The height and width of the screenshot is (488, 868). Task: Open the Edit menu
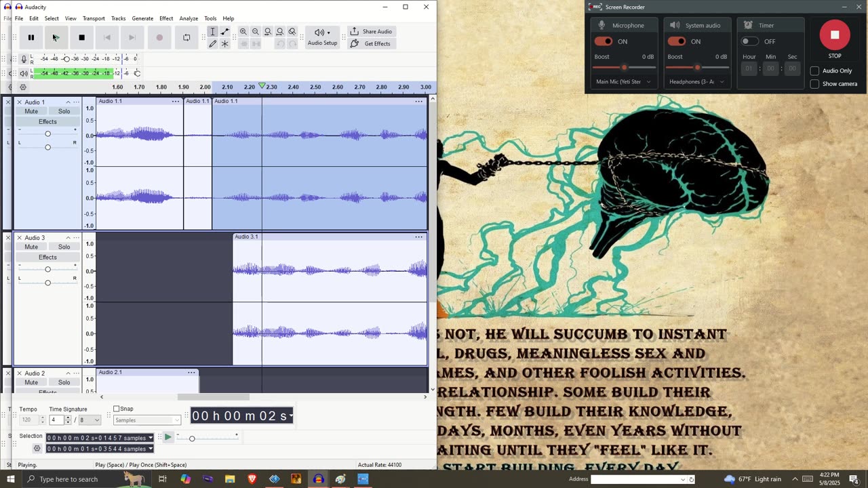(x=34, y=18)
